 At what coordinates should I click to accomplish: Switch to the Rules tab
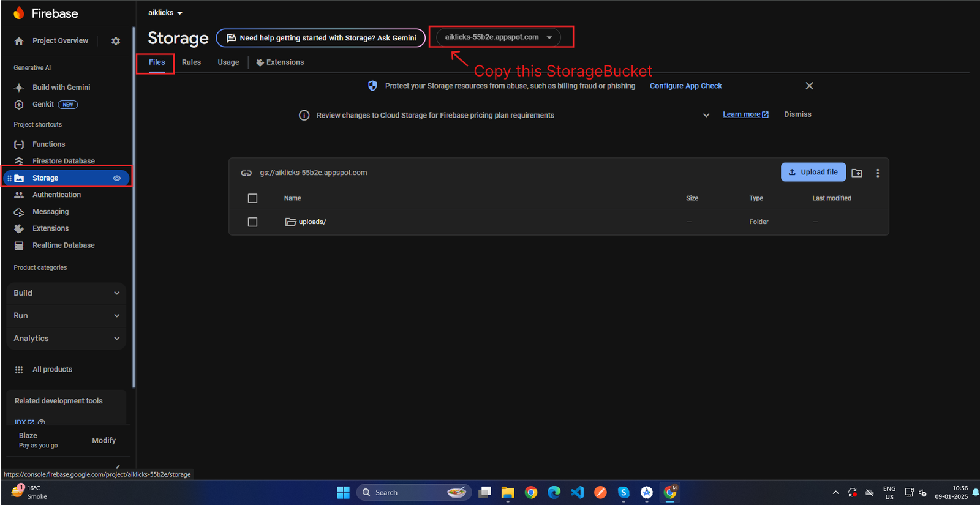coord(191,62)
